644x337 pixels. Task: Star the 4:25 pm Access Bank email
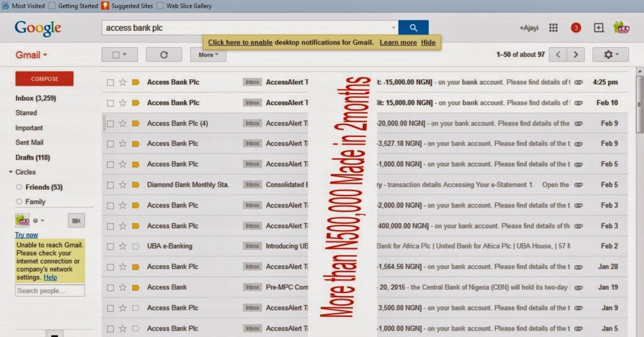pyautogui.click(x=123, y=82)
